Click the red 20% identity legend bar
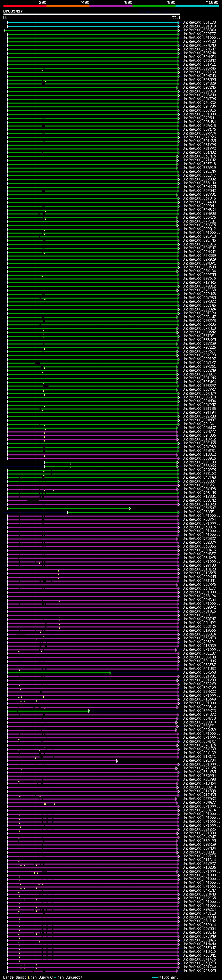Screen dimensions: 222x980 tap(25, 6)
